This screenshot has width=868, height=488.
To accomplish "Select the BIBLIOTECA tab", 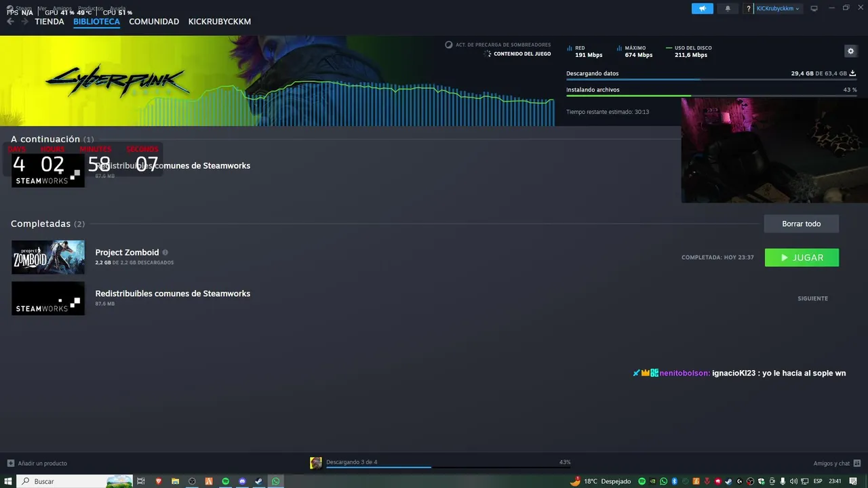I will click(x=96, y=22).
